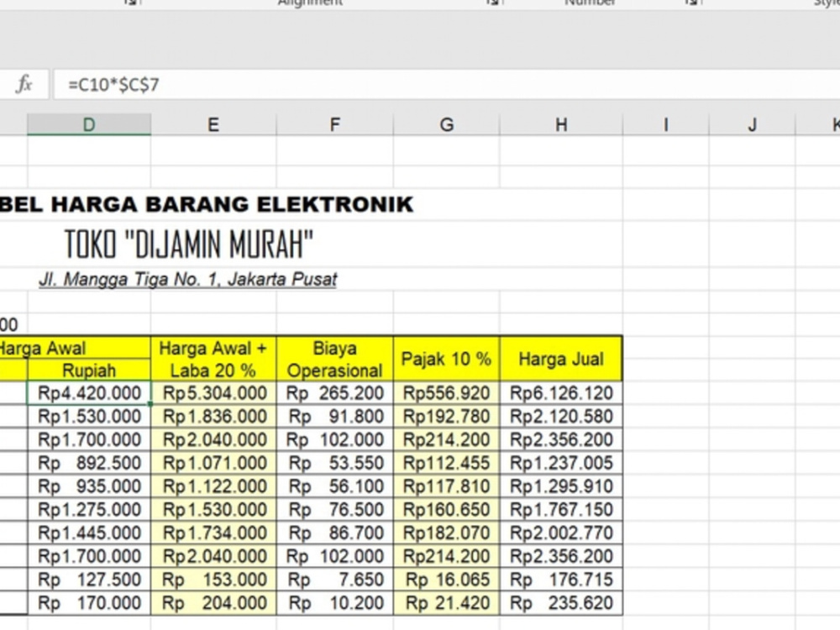Select the 'TOKO "DIJAMIN MURAH"' heading cell

click(x=188, y=244)
